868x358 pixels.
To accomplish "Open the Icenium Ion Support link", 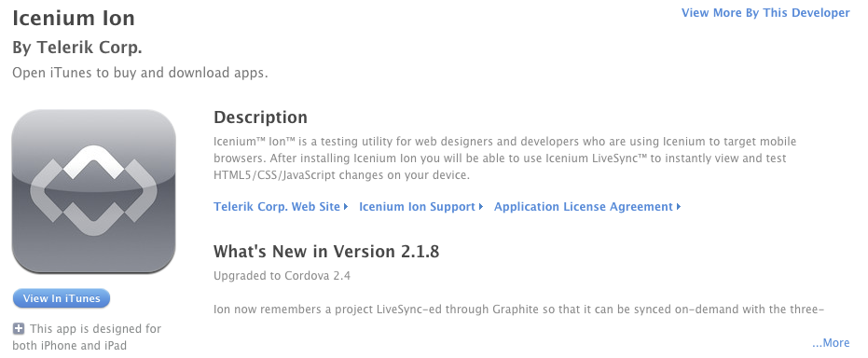I will (x=417, y=207).
